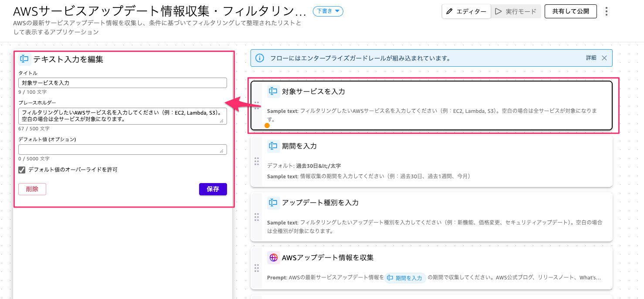The image size is (644, 299).
Task: Click drag handle of 期間を入力 card
Action: pos(257,161)
